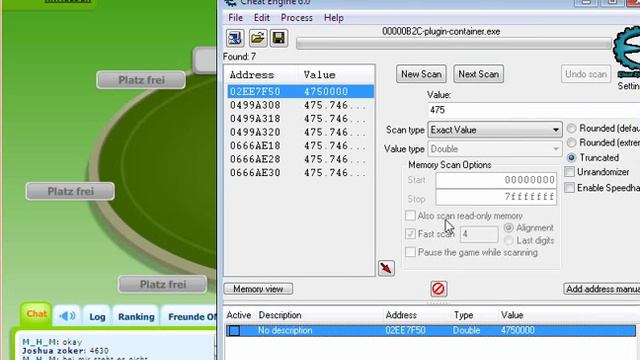Click the value 4750000 in first result
This screenshot has width=640, height=360.
coord(326,91)
